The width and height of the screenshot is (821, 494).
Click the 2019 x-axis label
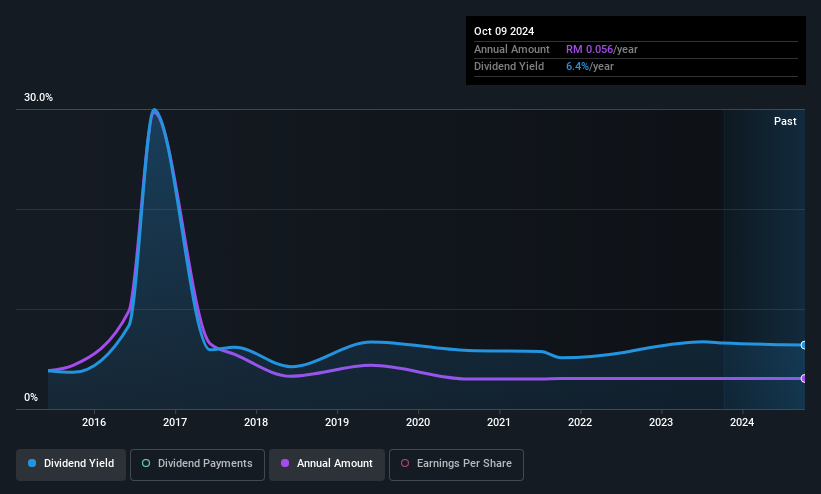tap(337, 422)
